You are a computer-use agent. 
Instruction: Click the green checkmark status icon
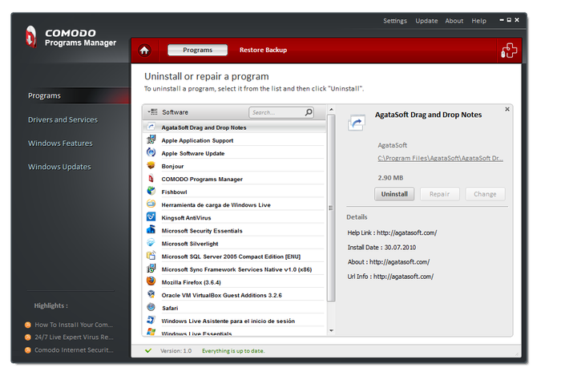pyautogui.click(x=148, y=351)
